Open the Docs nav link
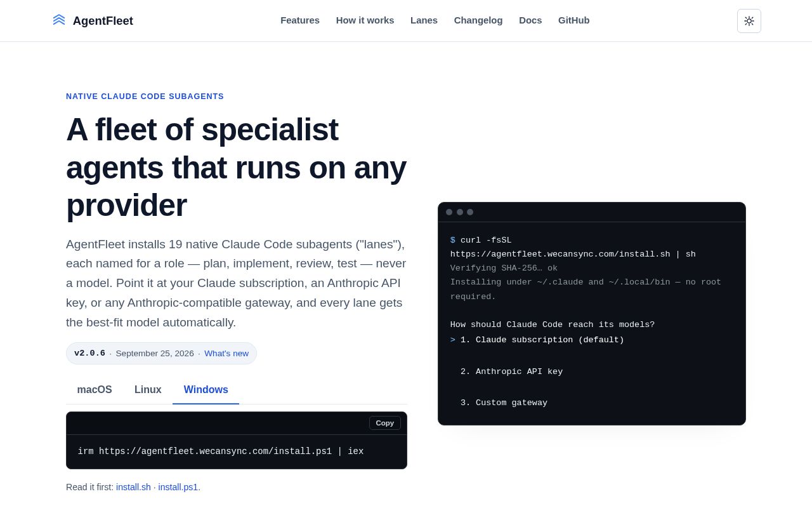The width and height of the screenshot is (812, 508). pyautogui.click(x=530, y=20)
